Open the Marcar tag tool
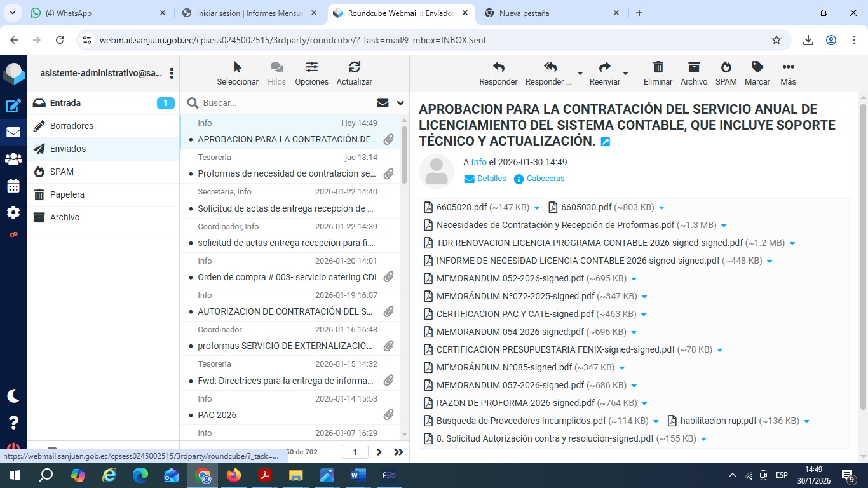The width and height of the screenshot is (868, 488). (x=757, y=67)
